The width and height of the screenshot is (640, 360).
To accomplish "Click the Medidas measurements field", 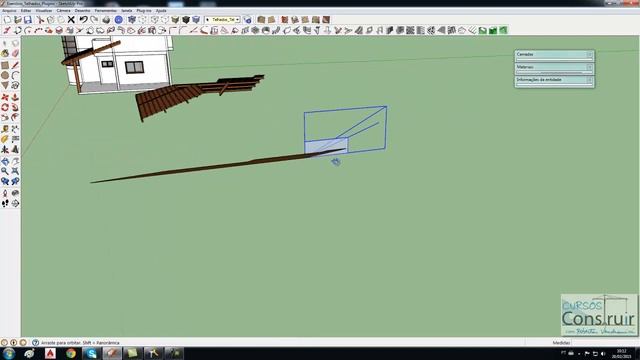I will click(x=605, y=343).
